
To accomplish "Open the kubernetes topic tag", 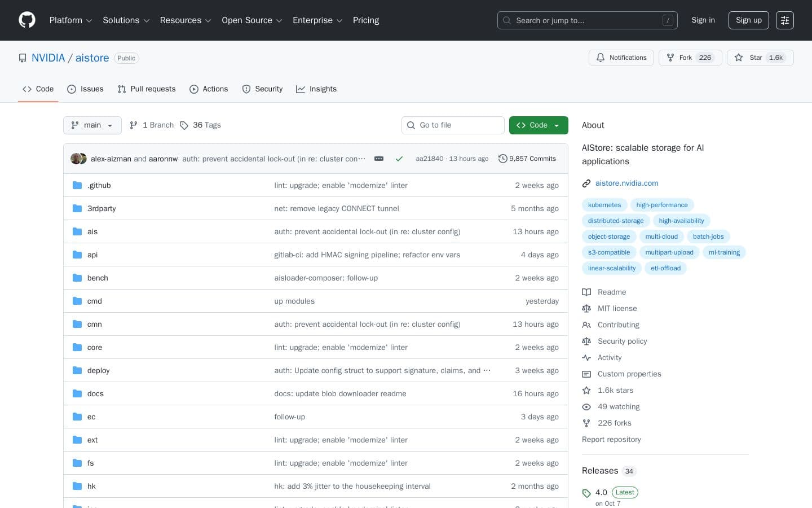I will coord(604,205).
